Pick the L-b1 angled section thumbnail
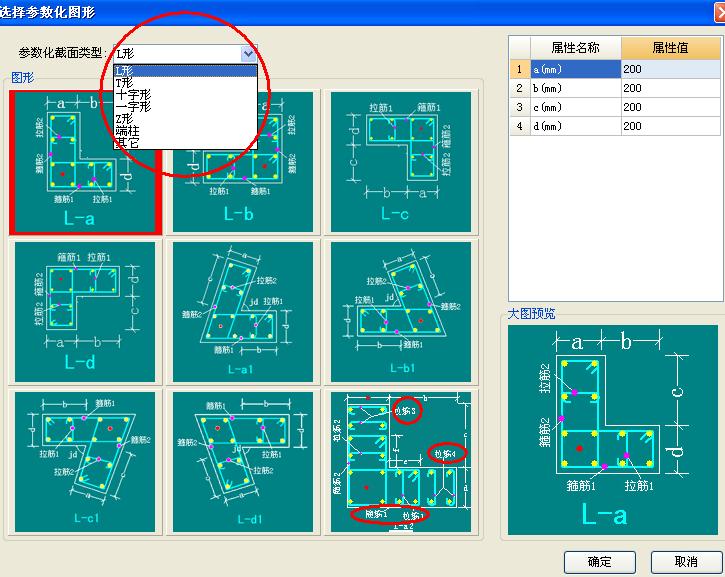Screen dimensions: 725x577 [x=401, y=312]
